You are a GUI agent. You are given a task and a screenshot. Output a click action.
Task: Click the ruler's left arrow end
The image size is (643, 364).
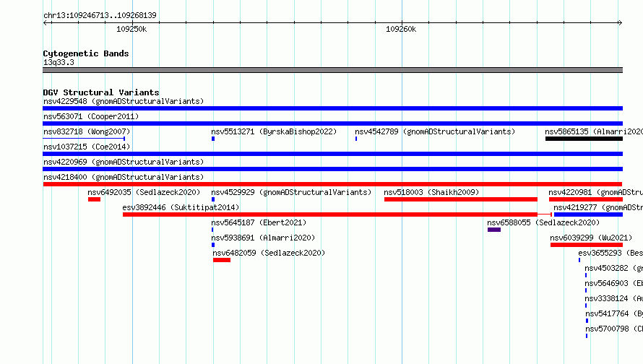45,22
